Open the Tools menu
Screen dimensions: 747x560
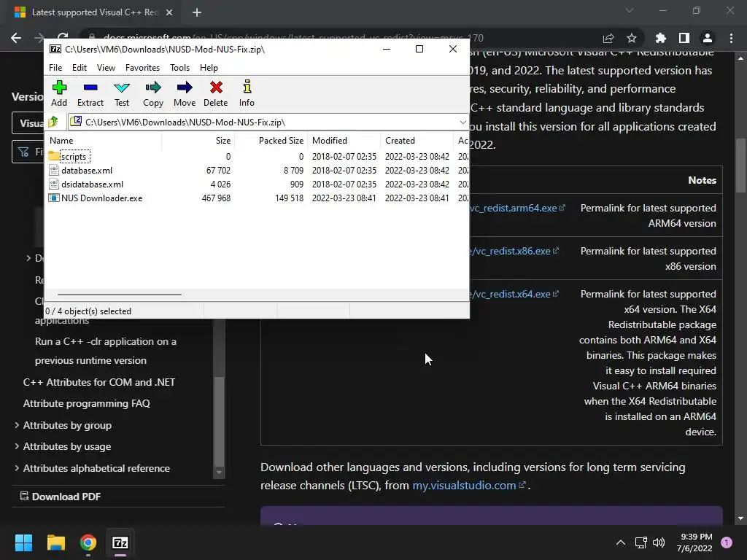179,68
